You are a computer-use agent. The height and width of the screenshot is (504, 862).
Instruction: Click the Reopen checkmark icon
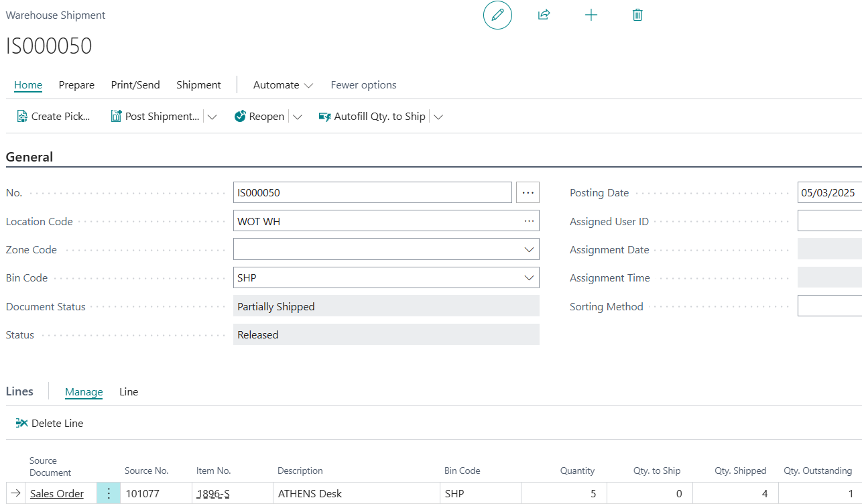(240, 116)
